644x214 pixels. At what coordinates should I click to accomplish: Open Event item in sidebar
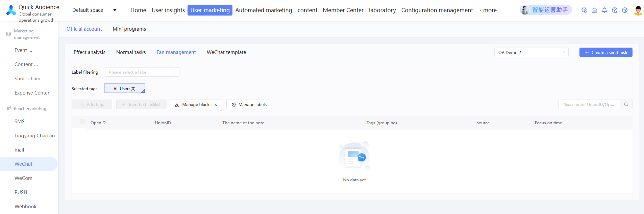(x=23, y=50)
